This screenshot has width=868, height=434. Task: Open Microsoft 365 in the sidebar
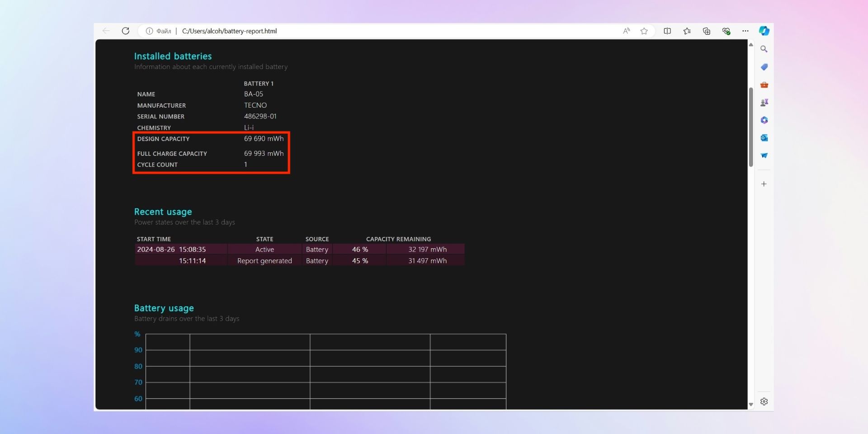tap(764, 120)
